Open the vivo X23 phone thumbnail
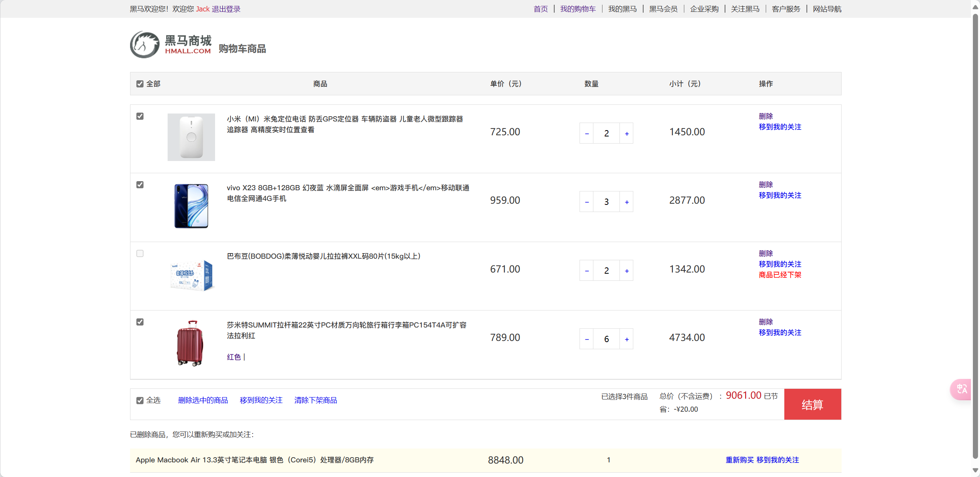The width and height of the screenshot is (980, 477). point(191,206)
